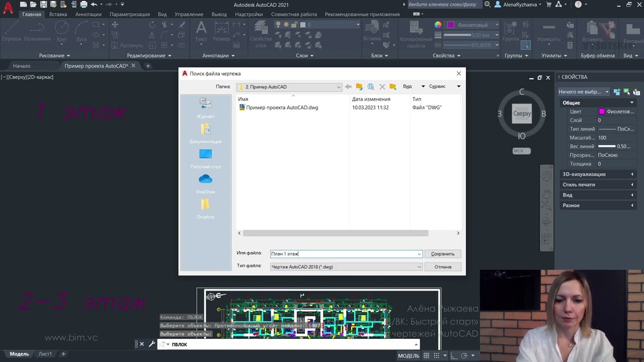
Task: Select the Размер dimension tool
Action: point(221,31)
